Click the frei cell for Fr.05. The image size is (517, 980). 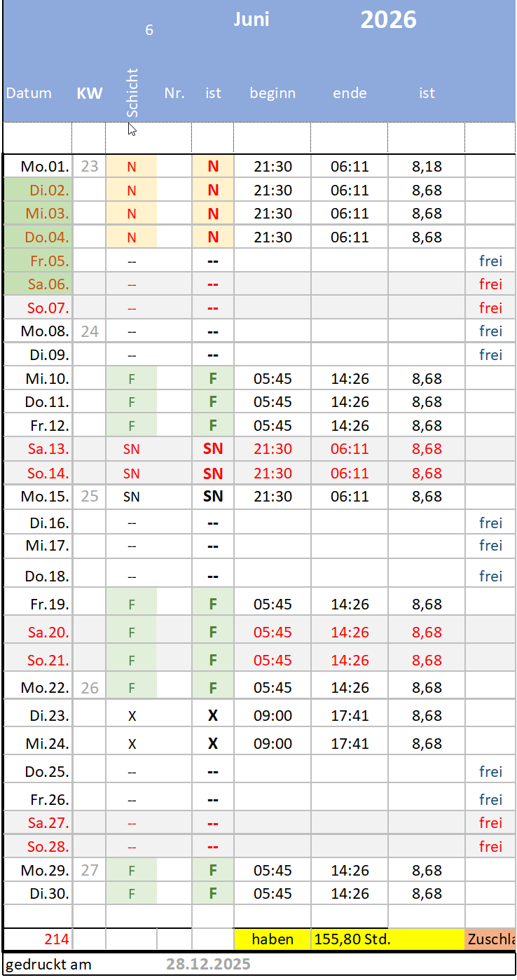[x=490, y=261]
